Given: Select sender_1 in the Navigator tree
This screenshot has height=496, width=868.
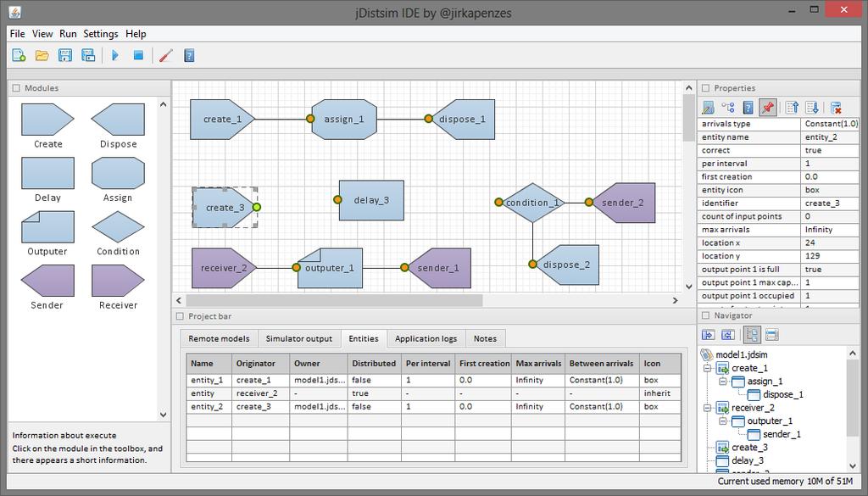Looking at the screenshot, I should pyautogui.click(x=782, y=435).
